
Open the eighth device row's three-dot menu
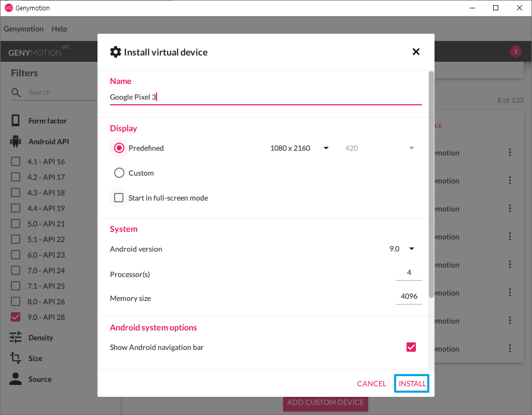click(x=510, y=349)
